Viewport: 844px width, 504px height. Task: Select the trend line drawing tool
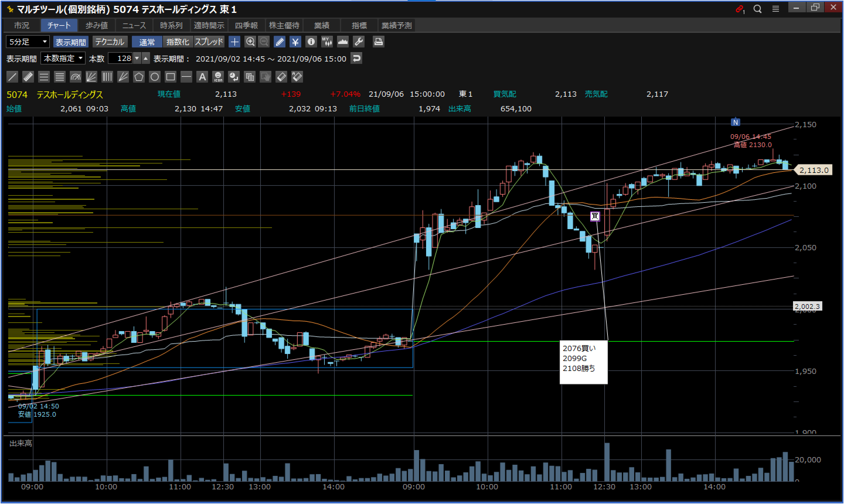click(12, 77)
